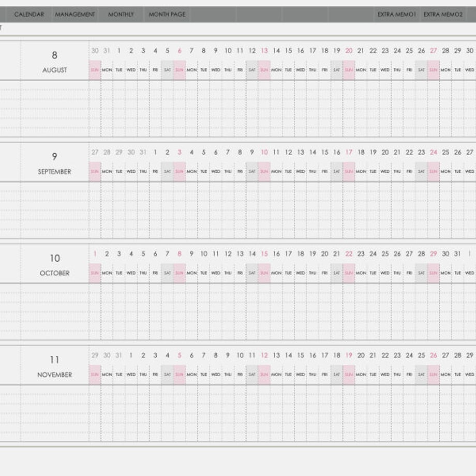Screen dimensions: 476x476
Task: Click the large number 11 above NOVEMBER
Action: pyautogui.click(x=55, y=360)
